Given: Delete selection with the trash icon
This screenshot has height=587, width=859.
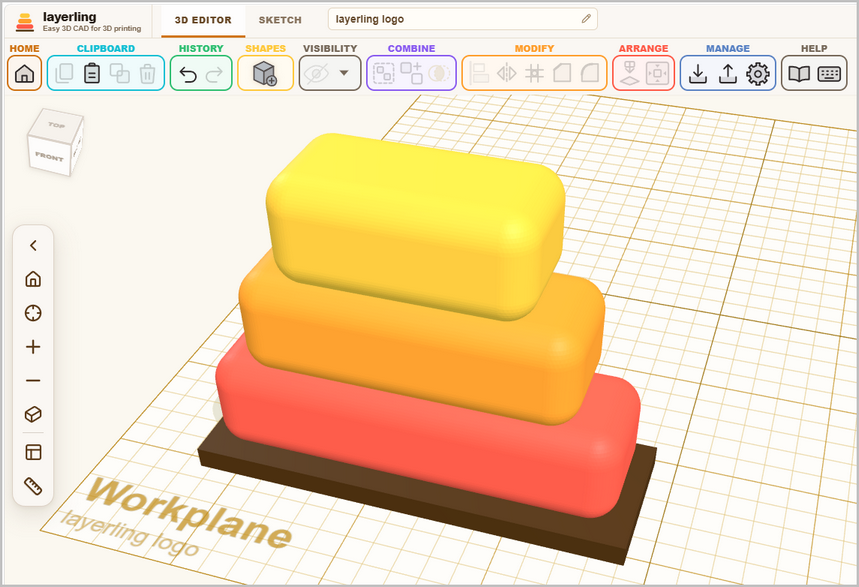Looking at the screenshot, I should pyautogui.click(x=147, y=73).
